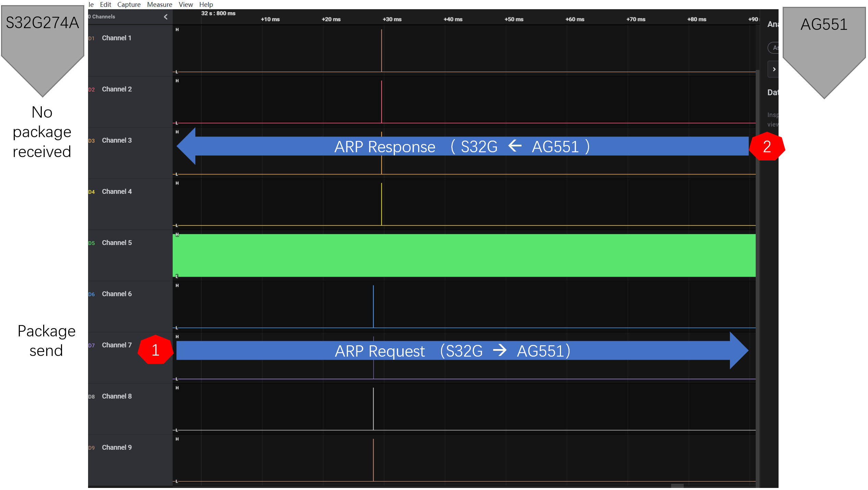Click the green D5 channel tag
The height and width of the screenshot is (490, 868).
91,243
